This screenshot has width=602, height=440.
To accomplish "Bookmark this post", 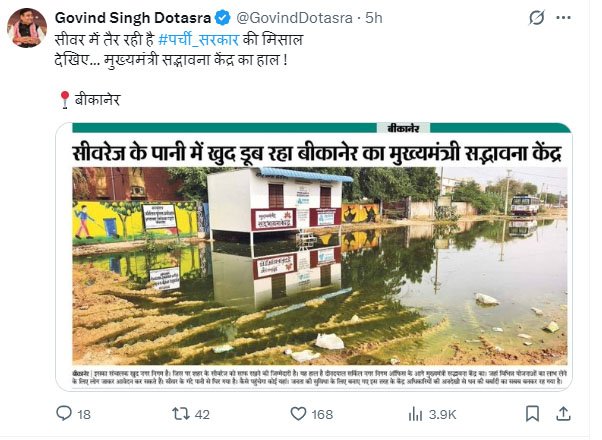I will [x=536, y=413].
